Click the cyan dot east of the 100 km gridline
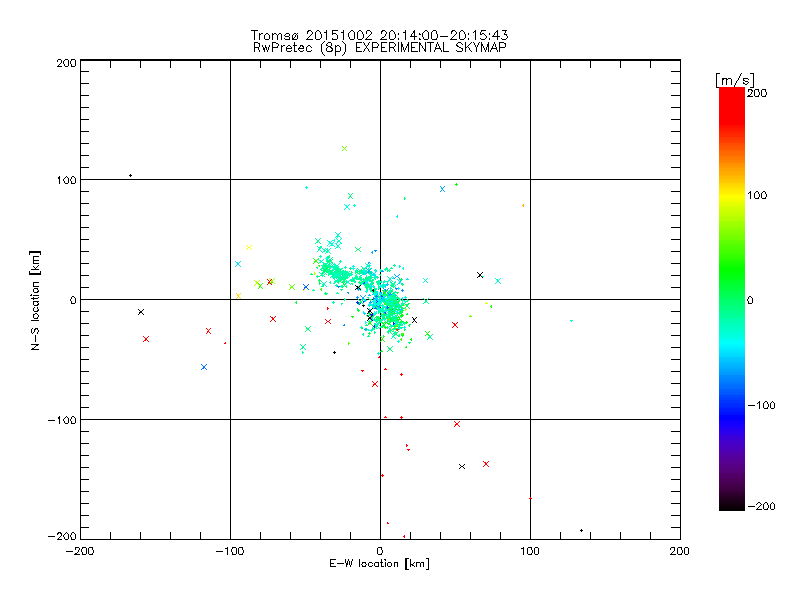The height and width of the screenshot is (600, 800). pyautogui.click(x=571, y=321)
